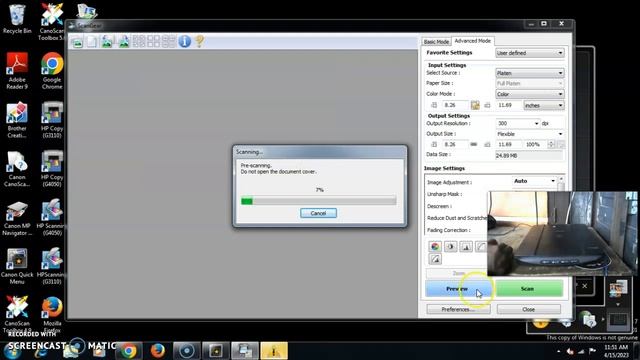Open the Output Resolution 300 dropdown
Image resolution: width=640 pixels, height=360 pixels.
[x=518, y=123]
